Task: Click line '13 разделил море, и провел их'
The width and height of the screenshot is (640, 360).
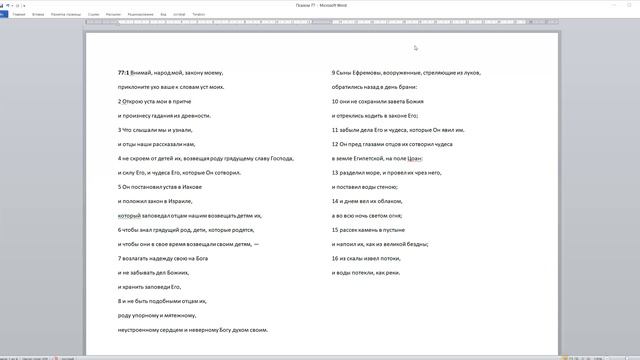Action: 387,173
